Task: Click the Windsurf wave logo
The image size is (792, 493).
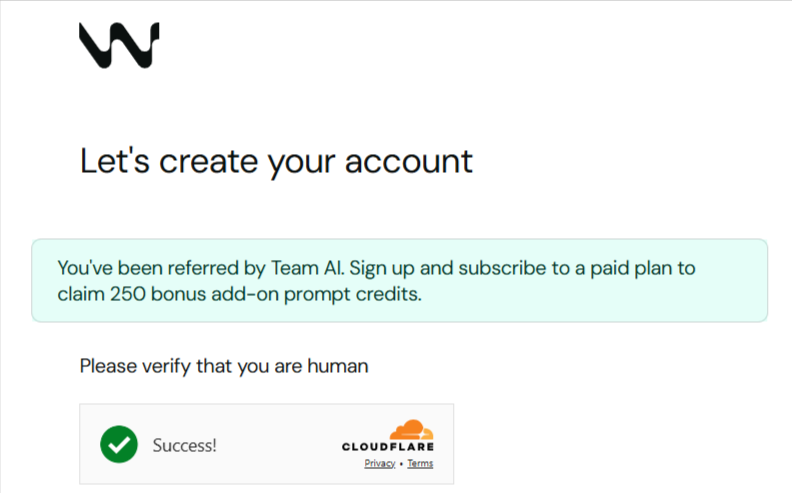Action: 118,45
